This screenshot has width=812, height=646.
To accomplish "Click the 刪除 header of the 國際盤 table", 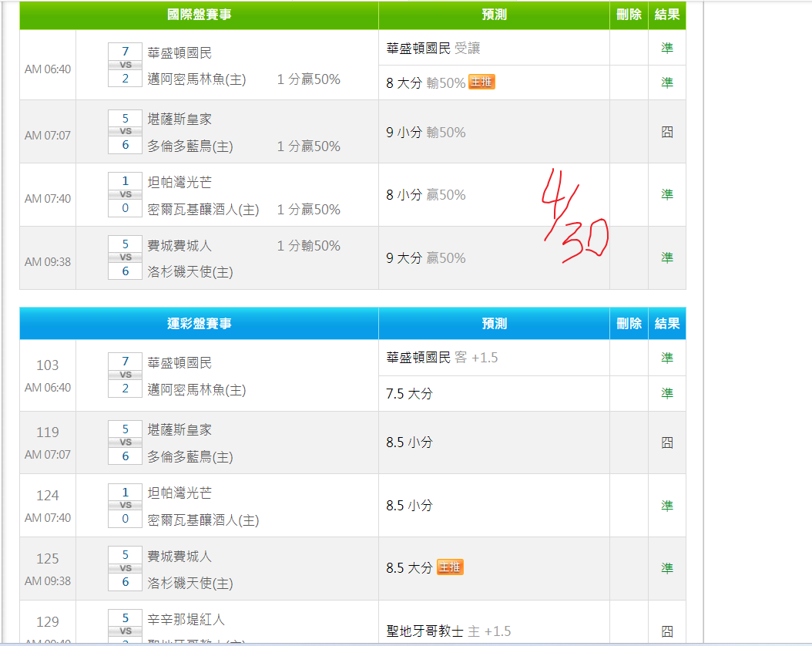I will (629, 15).
